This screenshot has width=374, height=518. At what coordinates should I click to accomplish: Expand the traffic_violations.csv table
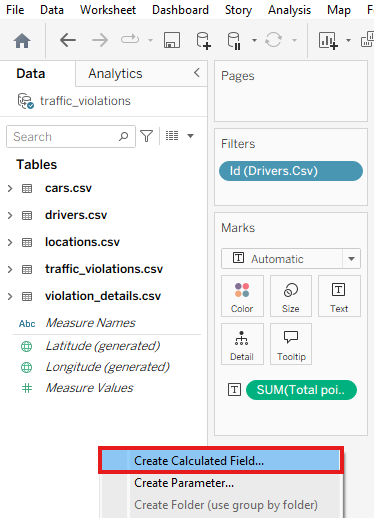[x=10, y=269]
